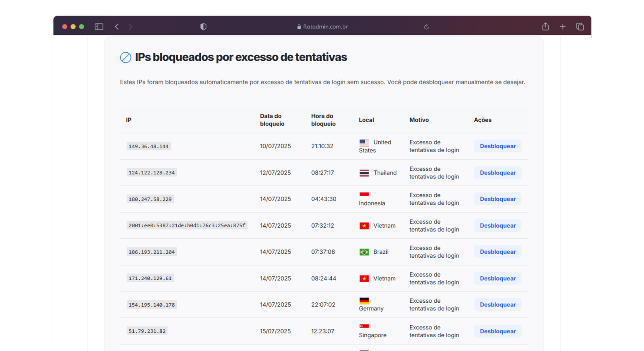Click the Brazil flag icon
This screenshot has width=644, height=351.
point(364,252)
